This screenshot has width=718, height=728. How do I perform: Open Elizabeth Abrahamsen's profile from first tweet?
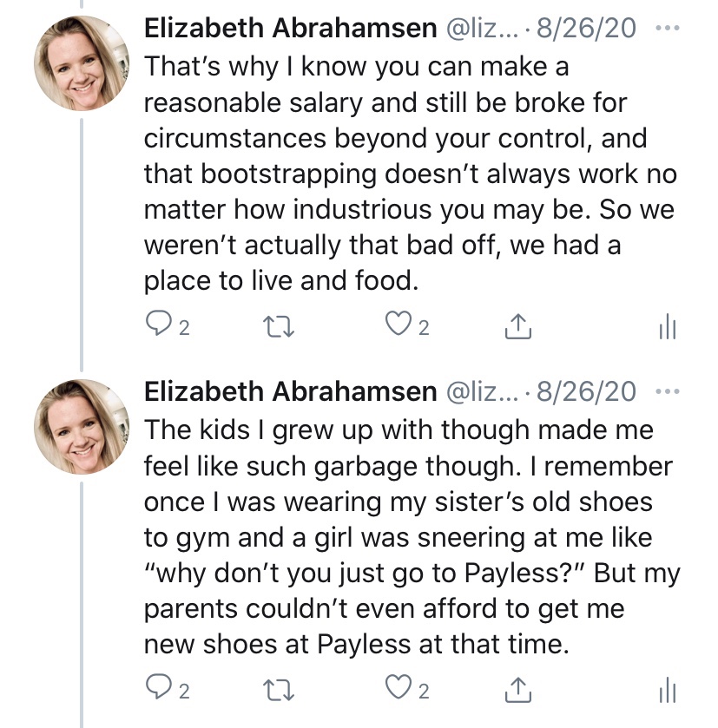[x=289, y=29]
